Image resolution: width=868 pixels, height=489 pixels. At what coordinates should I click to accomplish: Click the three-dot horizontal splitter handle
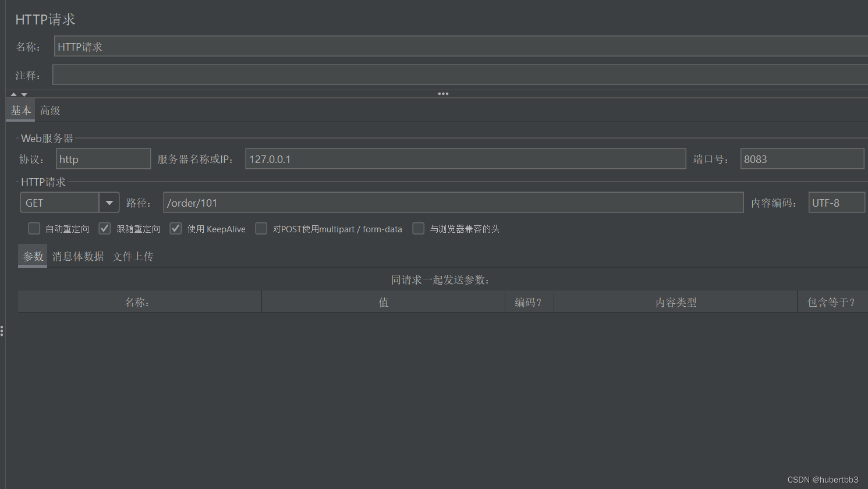coord(443,94)
